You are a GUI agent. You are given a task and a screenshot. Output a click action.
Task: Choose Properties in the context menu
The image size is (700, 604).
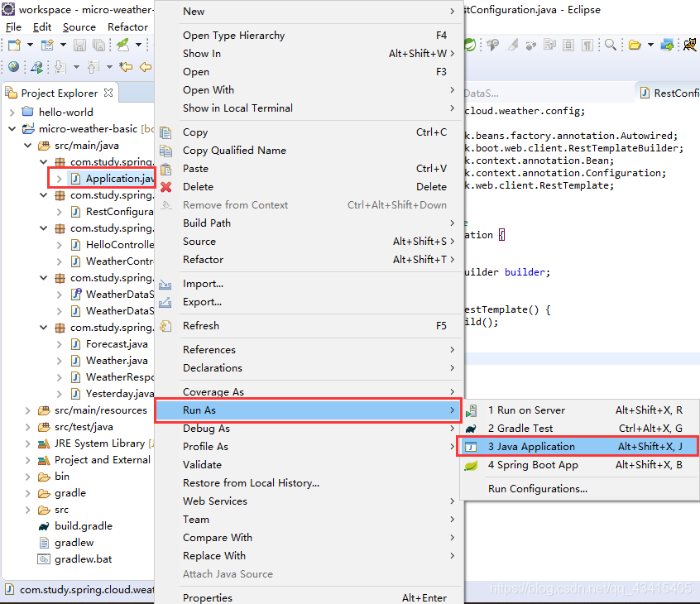309,597
